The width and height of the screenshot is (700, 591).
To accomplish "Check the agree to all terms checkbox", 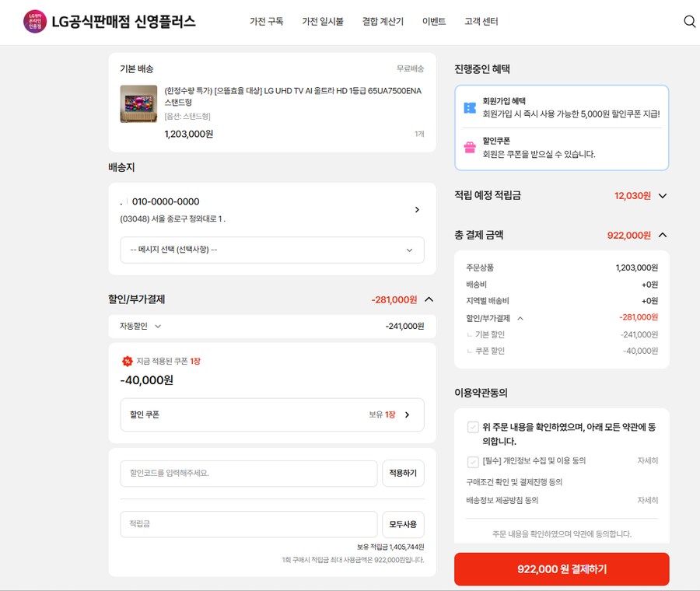I will tap(473, 427).
